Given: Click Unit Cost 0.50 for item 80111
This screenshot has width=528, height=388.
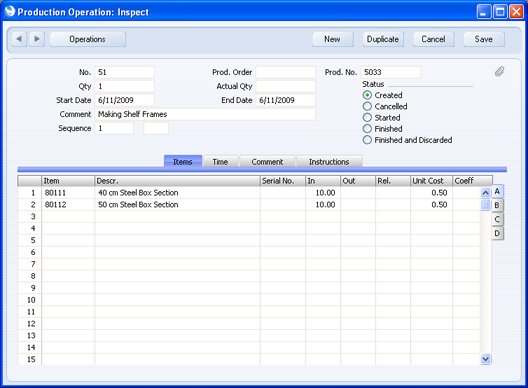Looking at the screenshot, I should [x=431, y=193].
